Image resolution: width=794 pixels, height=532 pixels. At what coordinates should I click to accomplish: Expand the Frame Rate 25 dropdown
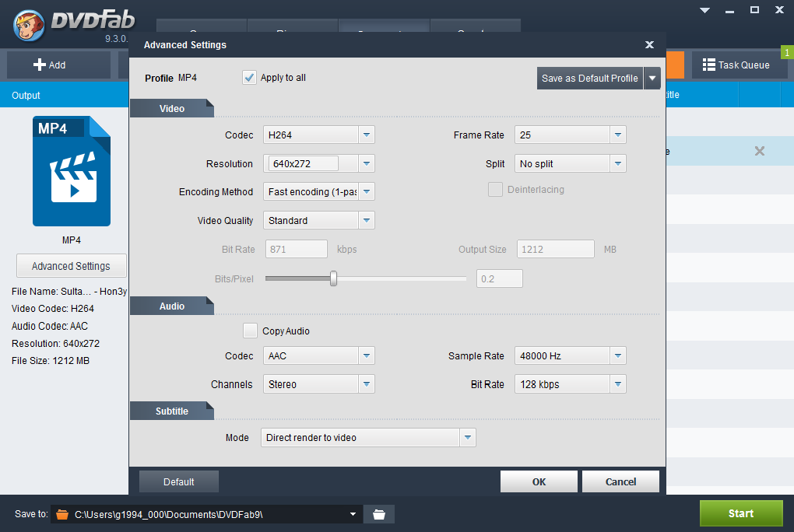click(618, 135)
